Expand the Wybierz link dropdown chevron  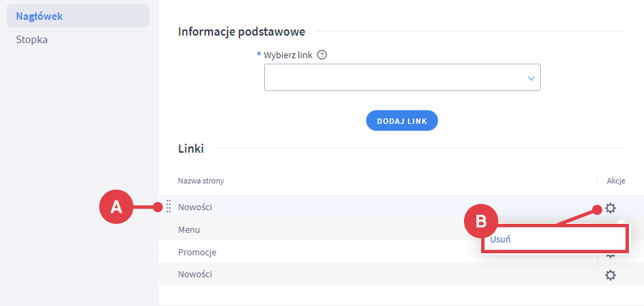[x=530, y=79]
